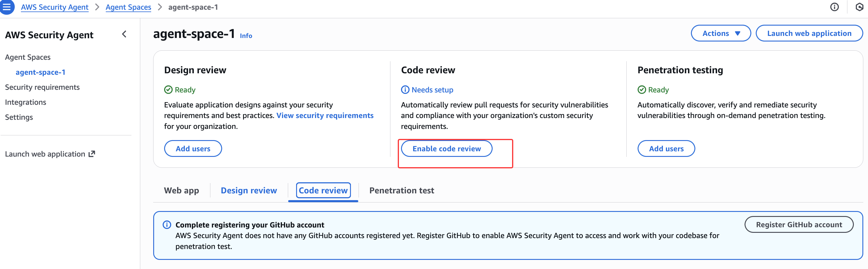Image resolution: width=868 pixels, height=269 pixels.
Task: Click the GitHub alert info icon
Action: click(167, 225)
